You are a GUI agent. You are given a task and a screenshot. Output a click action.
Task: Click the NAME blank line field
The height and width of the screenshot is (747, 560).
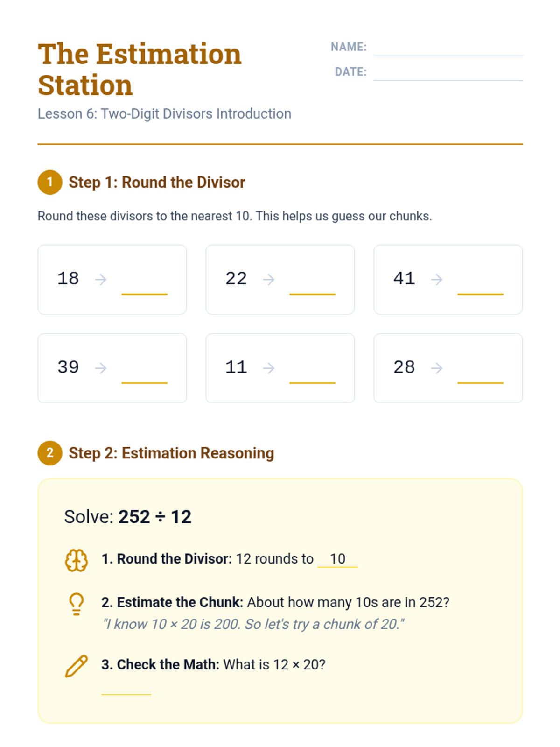click(448, 47)
